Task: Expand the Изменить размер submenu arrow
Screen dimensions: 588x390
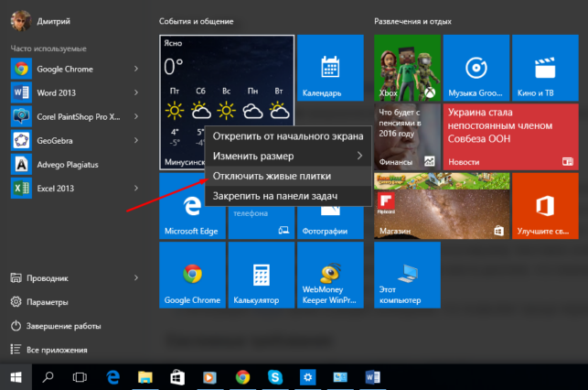Action: coord(359,156)
